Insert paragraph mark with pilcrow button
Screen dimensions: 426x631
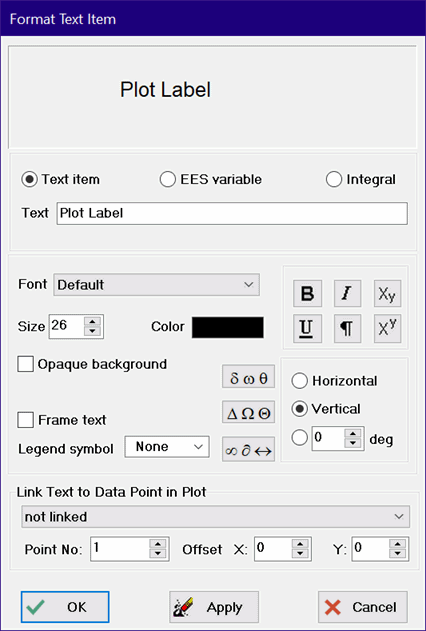(x=347, y=328)
